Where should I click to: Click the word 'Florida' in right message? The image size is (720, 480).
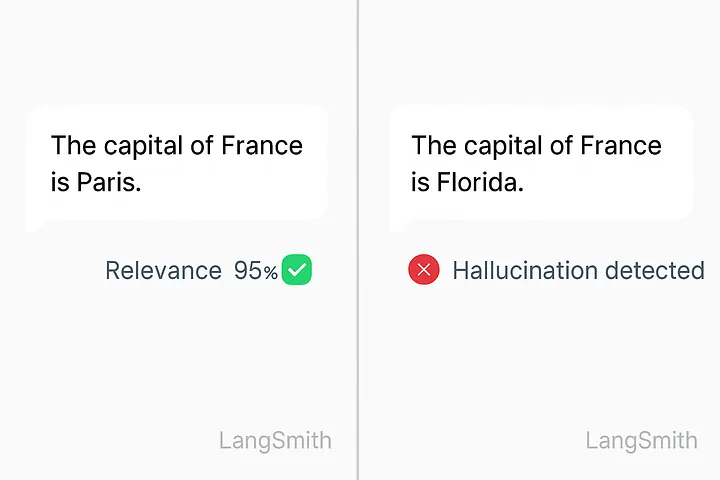(x=478, y=182)
